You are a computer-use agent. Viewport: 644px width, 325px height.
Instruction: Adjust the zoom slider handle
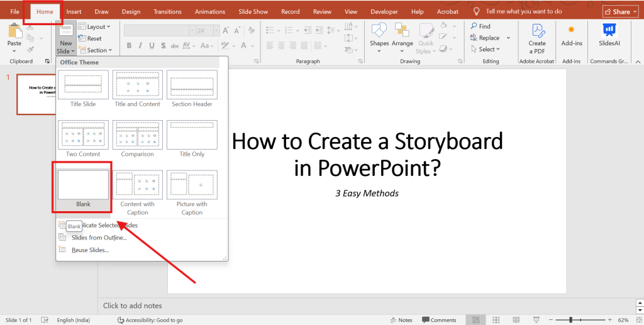571,320
